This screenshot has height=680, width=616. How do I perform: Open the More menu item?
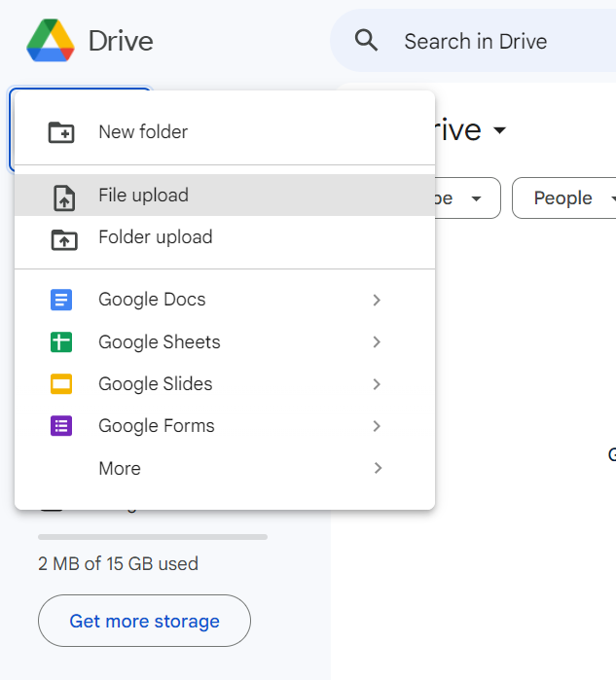[x=225, y=468]
